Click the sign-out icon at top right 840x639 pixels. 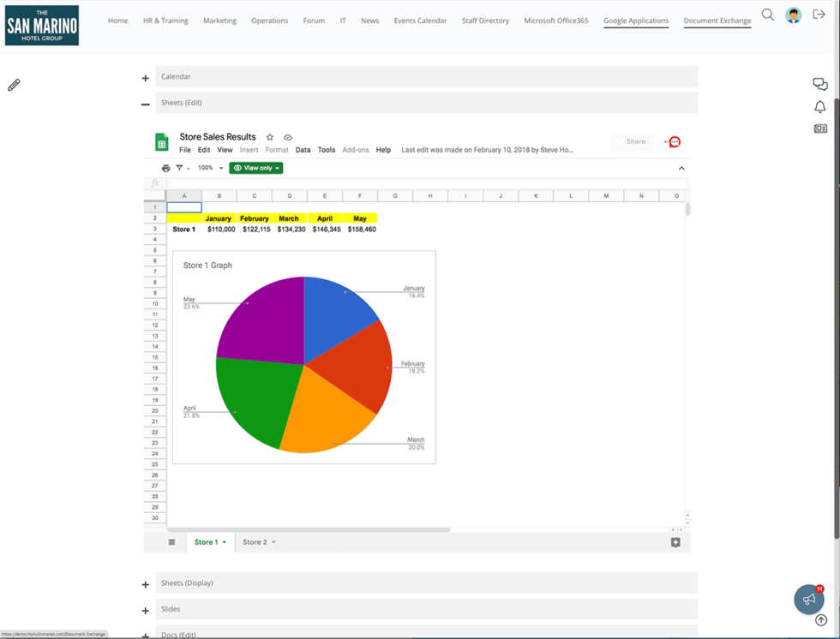820,15
